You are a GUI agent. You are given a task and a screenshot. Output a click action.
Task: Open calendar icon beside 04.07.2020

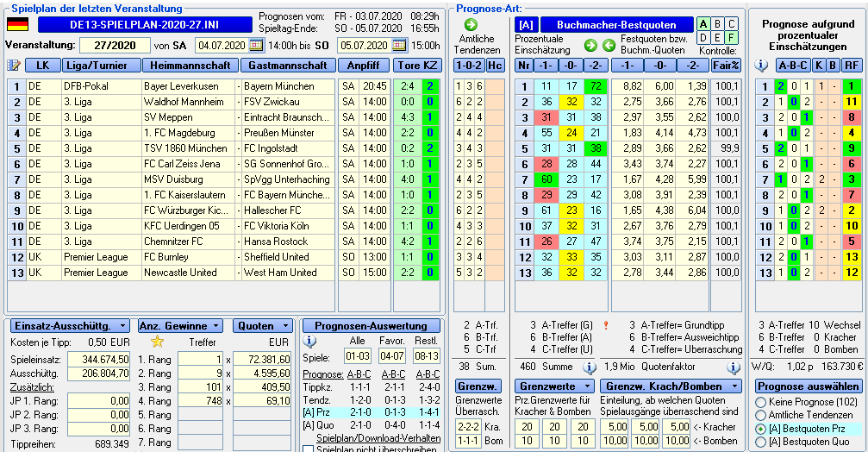[x=256, y=46]
